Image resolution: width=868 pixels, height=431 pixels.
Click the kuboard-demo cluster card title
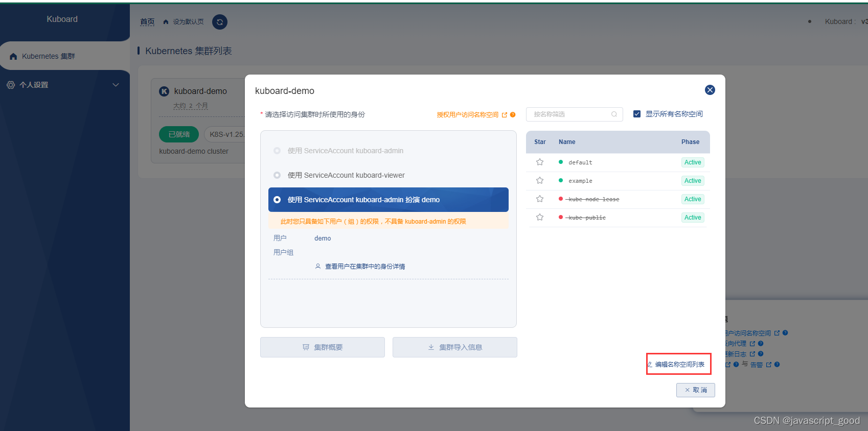tap(200, 91)
